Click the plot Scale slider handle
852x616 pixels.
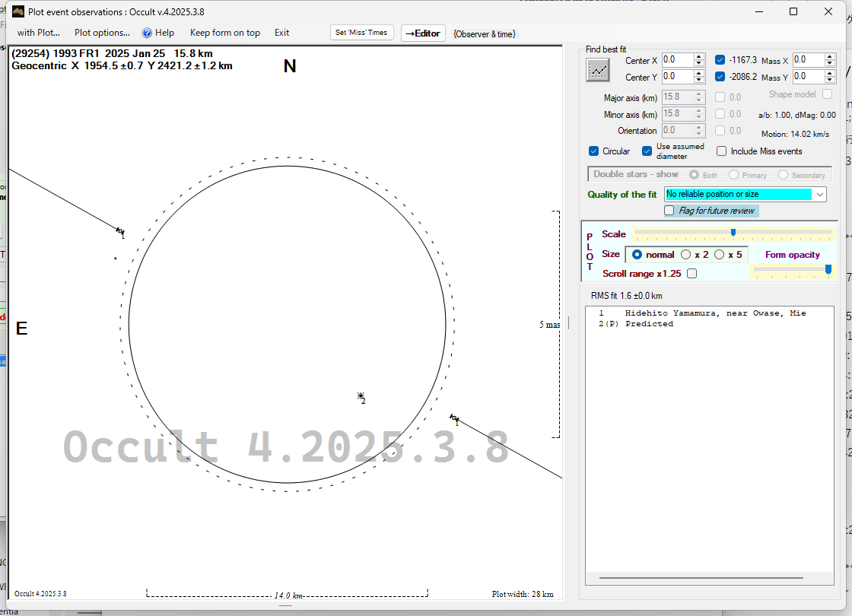733,233
